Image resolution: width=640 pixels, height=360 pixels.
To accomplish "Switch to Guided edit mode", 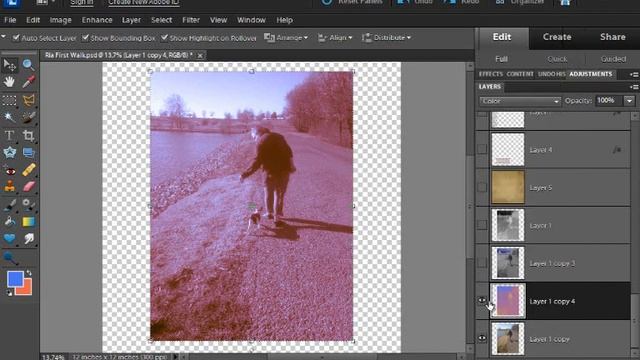I will 613,59.
